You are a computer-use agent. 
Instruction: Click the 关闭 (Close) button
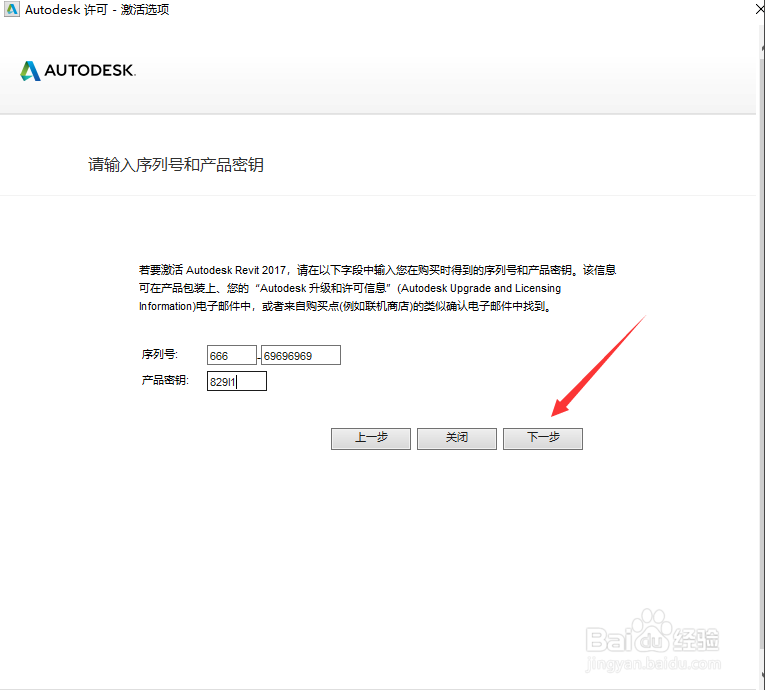point(457,439)
